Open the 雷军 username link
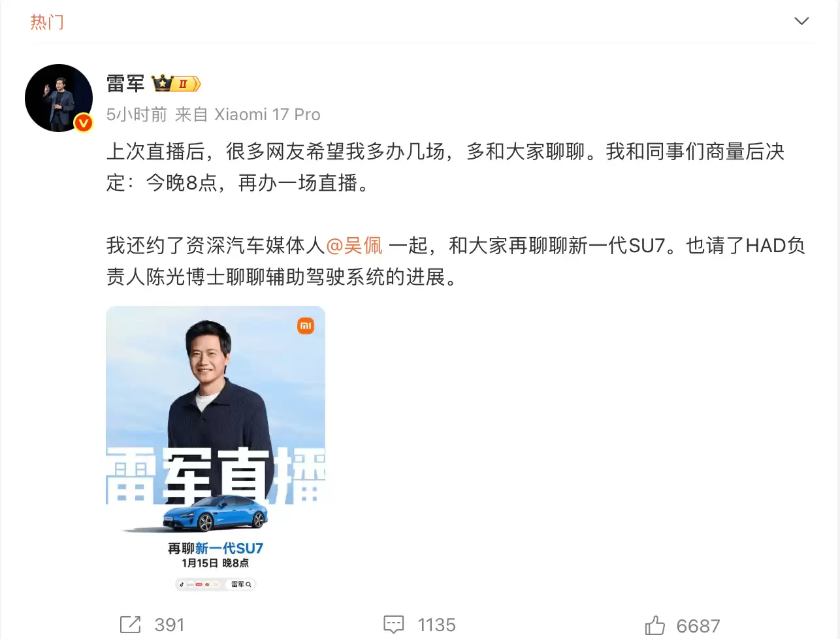The image size is (840, 639). 125,84
